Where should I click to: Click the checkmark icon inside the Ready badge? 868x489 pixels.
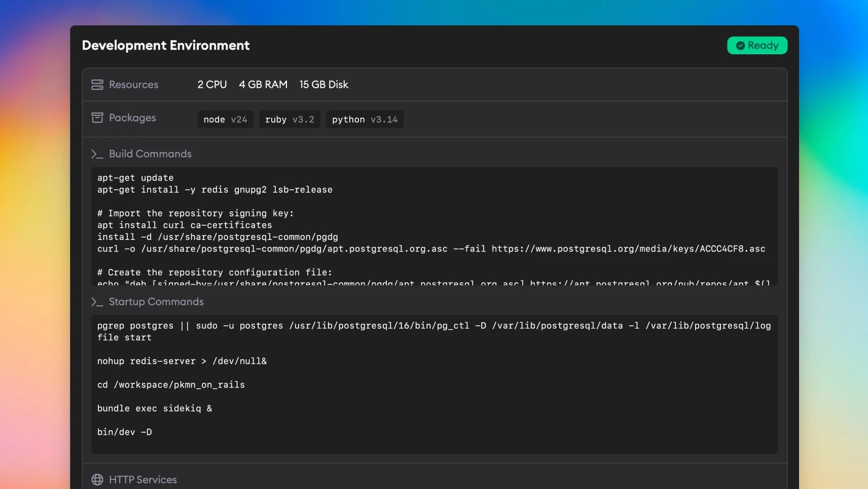[x=740, y=45]
